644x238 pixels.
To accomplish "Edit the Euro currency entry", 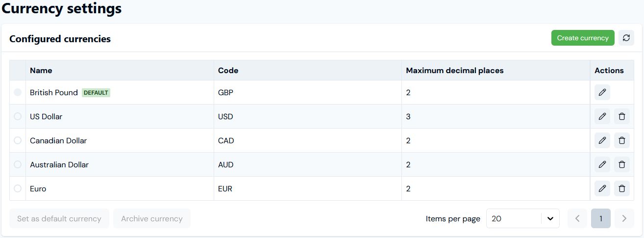I will 602,188.
